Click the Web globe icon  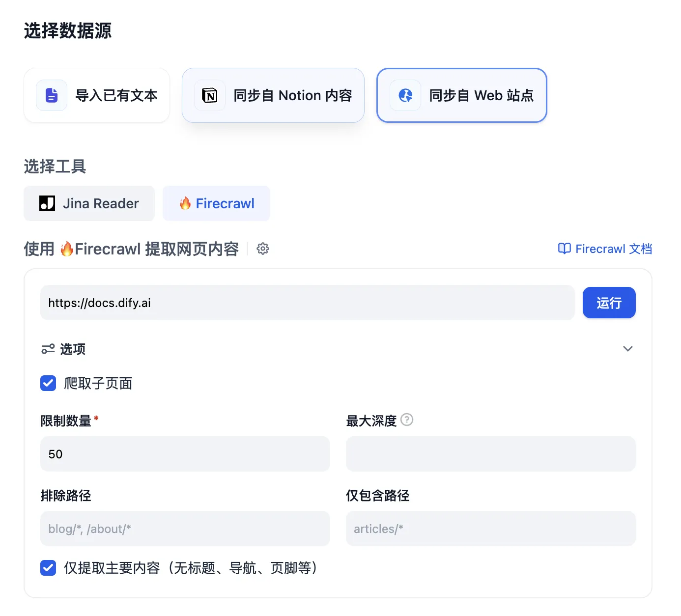pyautogui.click(x=405, y=95)
